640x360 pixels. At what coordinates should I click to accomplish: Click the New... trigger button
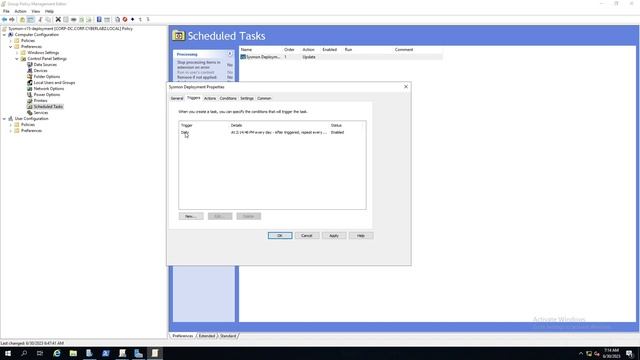[x=191, y=216]
